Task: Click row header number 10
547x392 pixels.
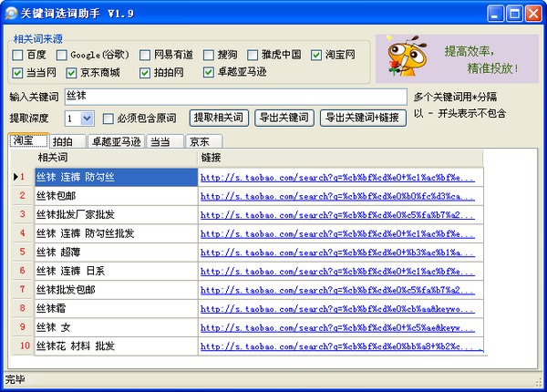Action: click(x=23, y=346)
